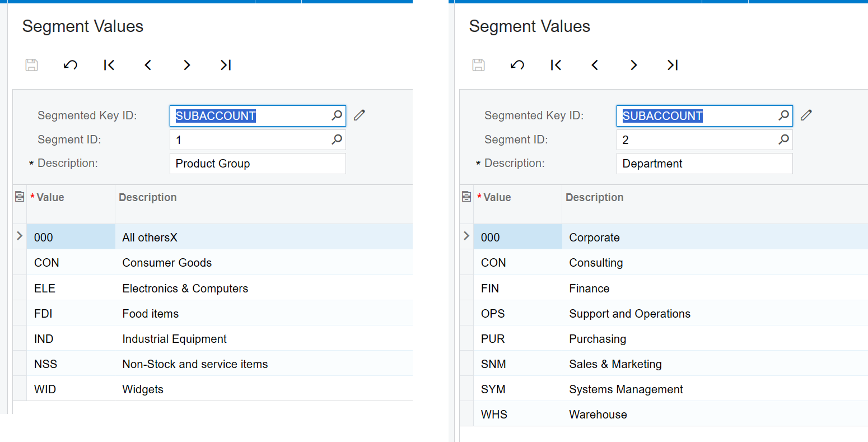Select the Consulting description cell
This screenshot has width=868, height=442.
[x=715, y=262]
